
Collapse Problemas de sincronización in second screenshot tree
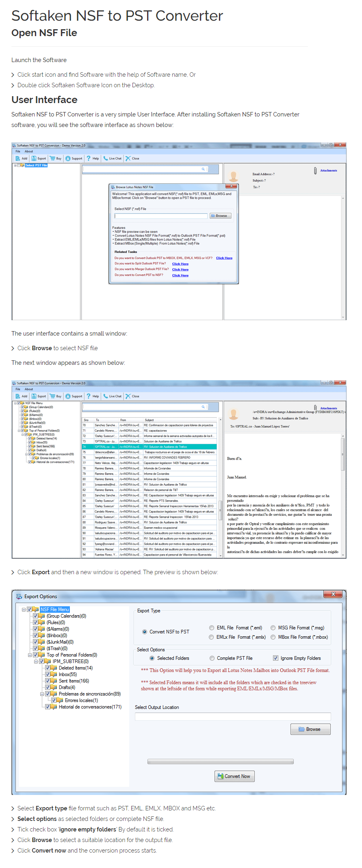point(26,454)
